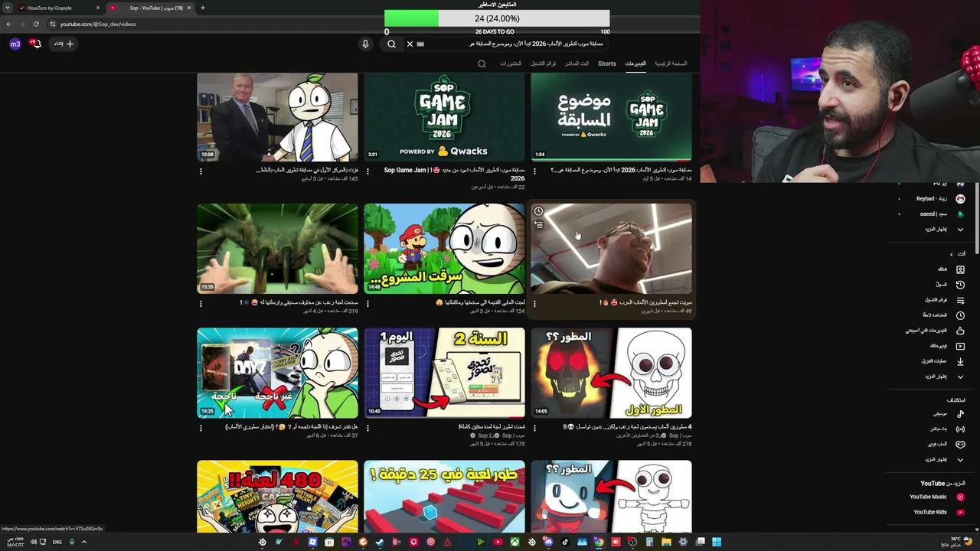Add hovered video to queue icon
The image size is (980, 551).
tap(539, 224)
